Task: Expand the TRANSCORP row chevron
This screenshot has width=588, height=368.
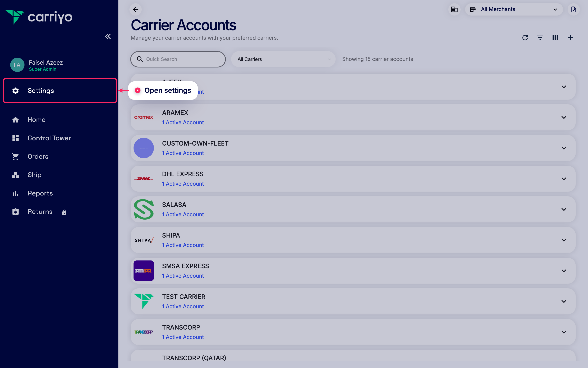Action: (x=564, y=332)
